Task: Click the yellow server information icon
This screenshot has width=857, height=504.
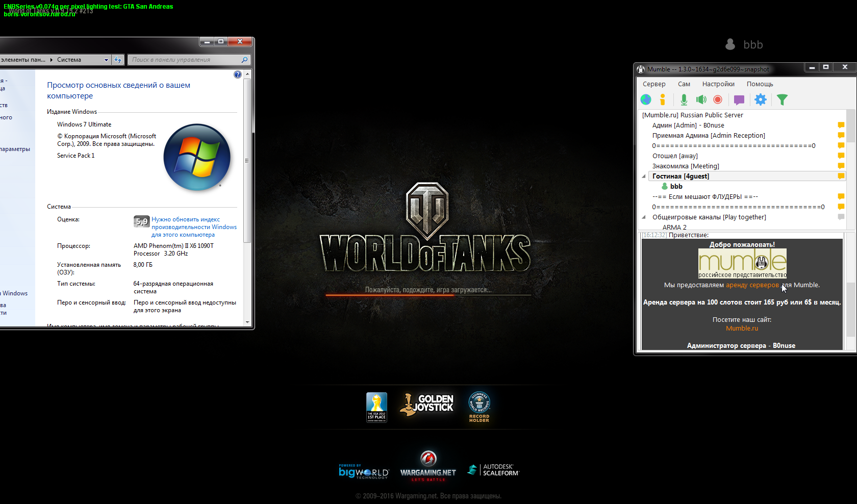Action: click(x=663, y=99)
